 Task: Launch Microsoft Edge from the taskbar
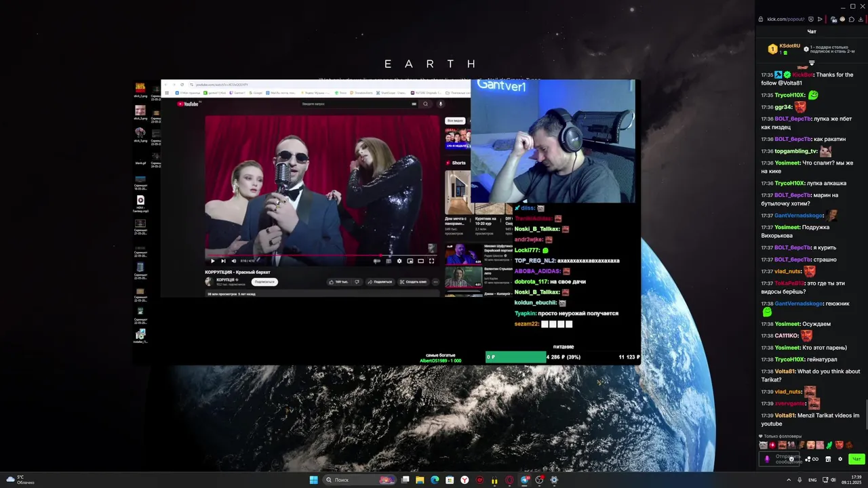435,480
